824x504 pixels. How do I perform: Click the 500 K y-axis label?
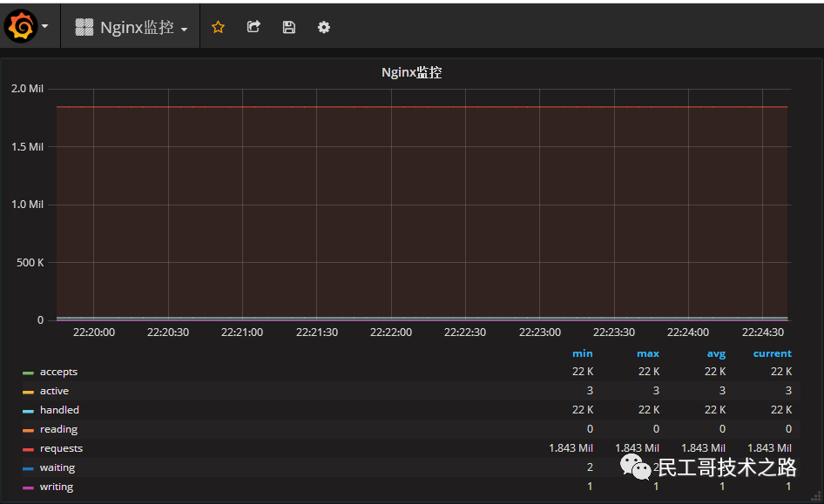pos(30,263)
